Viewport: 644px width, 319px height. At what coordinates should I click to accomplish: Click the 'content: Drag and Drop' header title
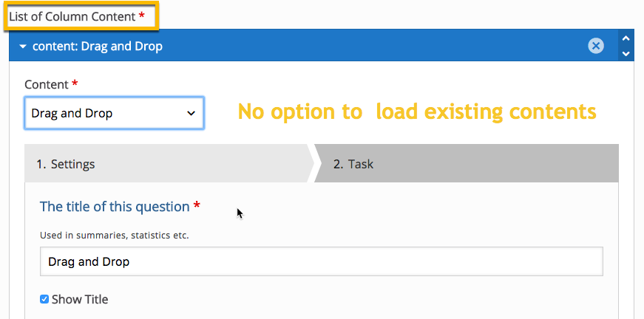pyautogui.click(x=98, y=47)
